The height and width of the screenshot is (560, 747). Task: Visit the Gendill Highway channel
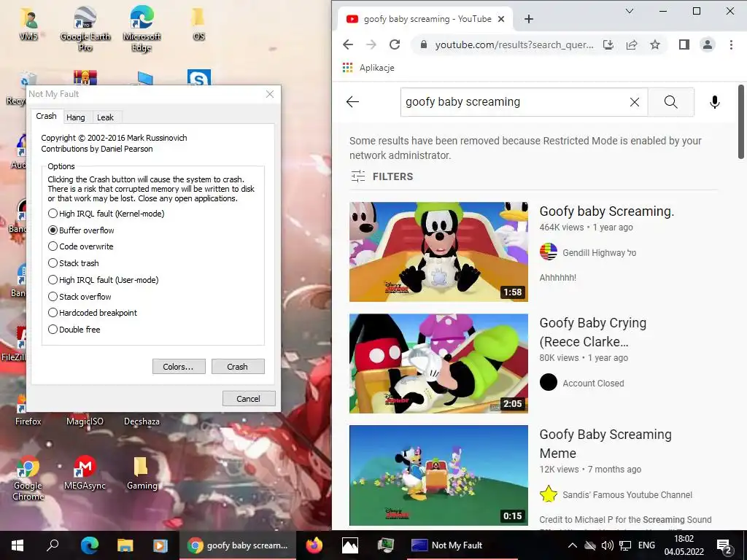(x=600, y=253)
